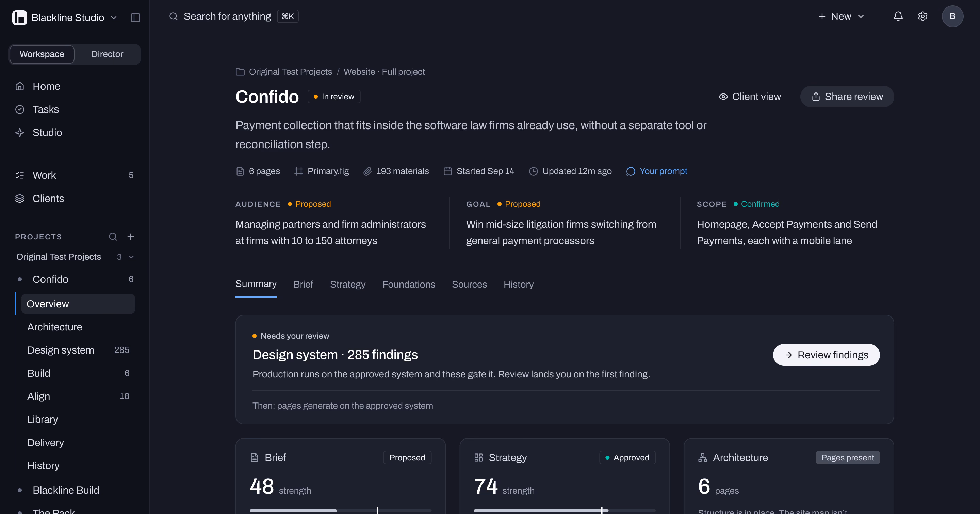The height and width of the screenshot is (514, 980).
Task: Collapse the sidebar with the panel icon
Action: pos(135,17)
